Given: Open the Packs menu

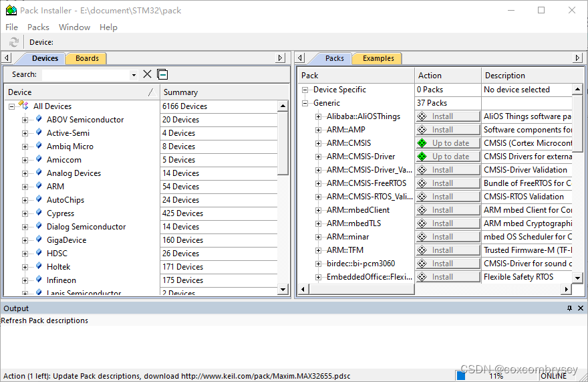Looking at the screenshot, I should pos(38,27).
